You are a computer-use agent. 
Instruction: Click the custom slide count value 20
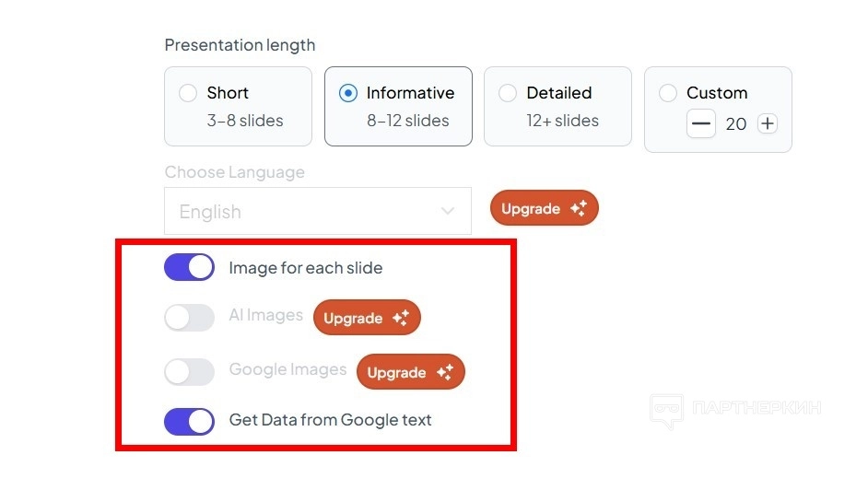735,123
